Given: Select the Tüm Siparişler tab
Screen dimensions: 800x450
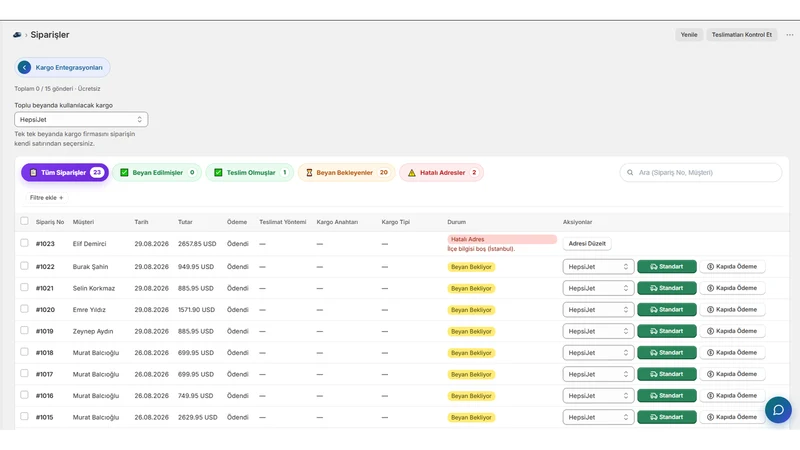Looking at the screenshot, I should [65, 172].
